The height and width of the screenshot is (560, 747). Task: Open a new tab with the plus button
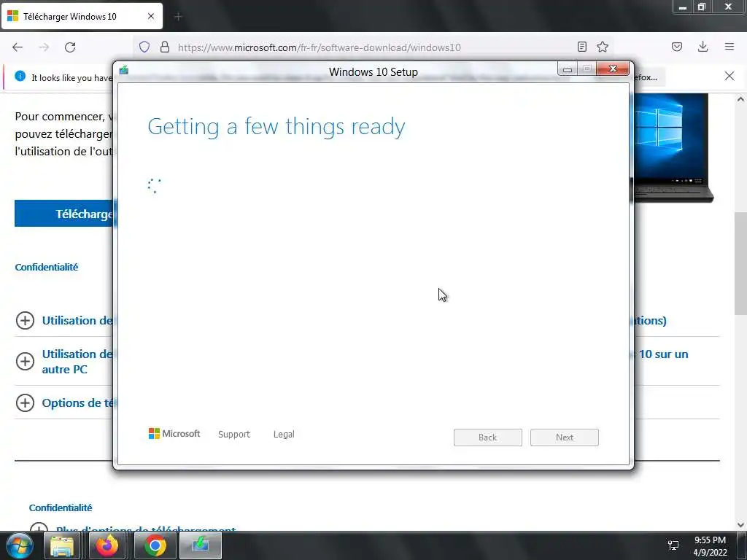coord(178,17)
